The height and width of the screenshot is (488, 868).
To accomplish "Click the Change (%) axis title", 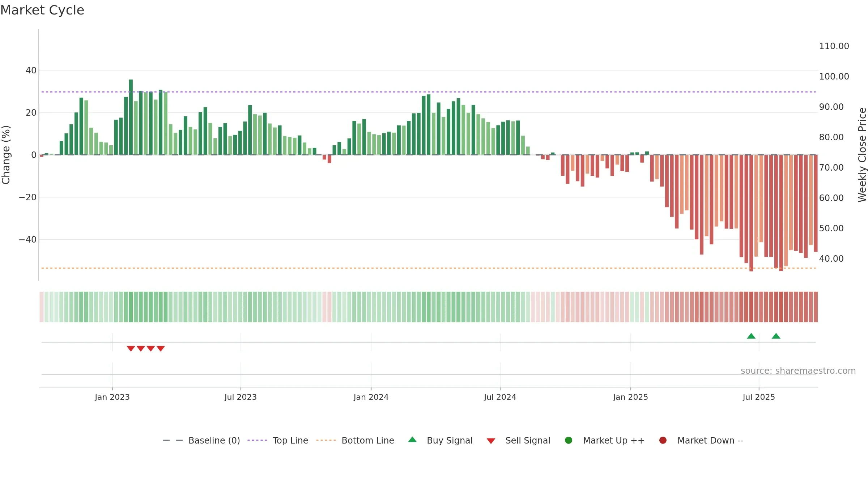I will (x=6, y=155).
